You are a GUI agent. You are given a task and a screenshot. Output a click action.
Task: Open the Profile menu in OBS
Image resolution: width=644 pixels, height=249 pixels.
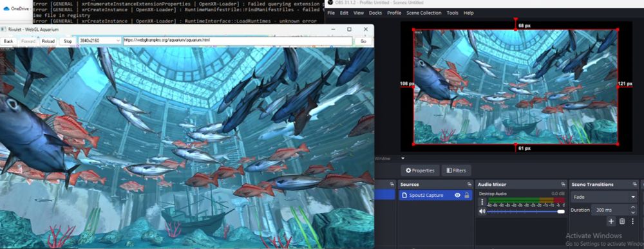coord(394,13)
